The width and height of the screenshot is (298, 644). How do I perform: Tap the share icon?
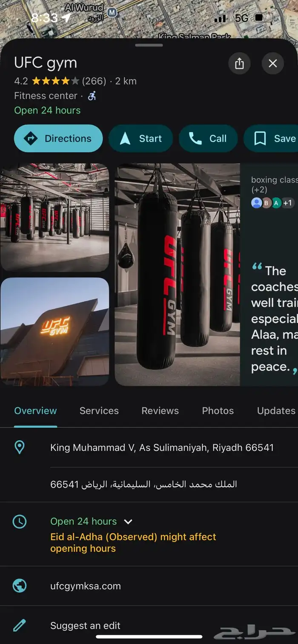pyautogui.click(x=239, y=63)
